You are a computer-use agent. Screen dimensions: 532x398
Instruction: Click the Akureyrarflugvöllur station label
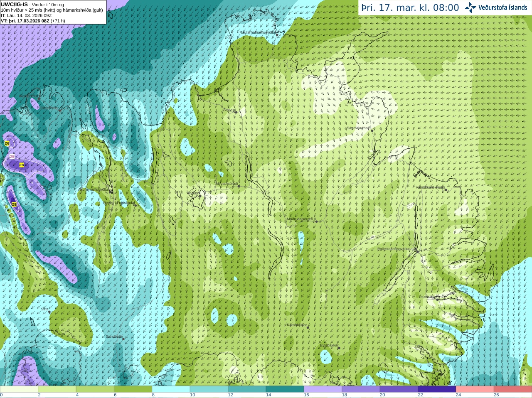[94, 189]
